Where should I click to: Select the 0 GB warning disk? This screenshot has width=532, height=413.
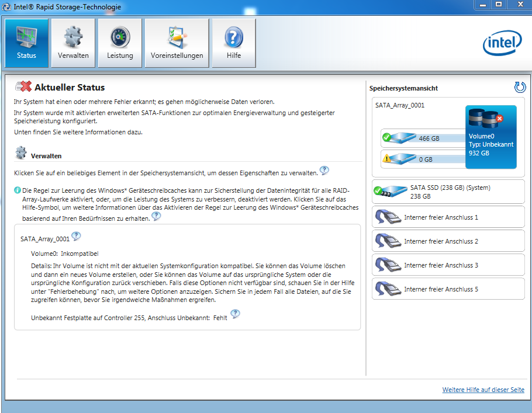tap(423, 159)
